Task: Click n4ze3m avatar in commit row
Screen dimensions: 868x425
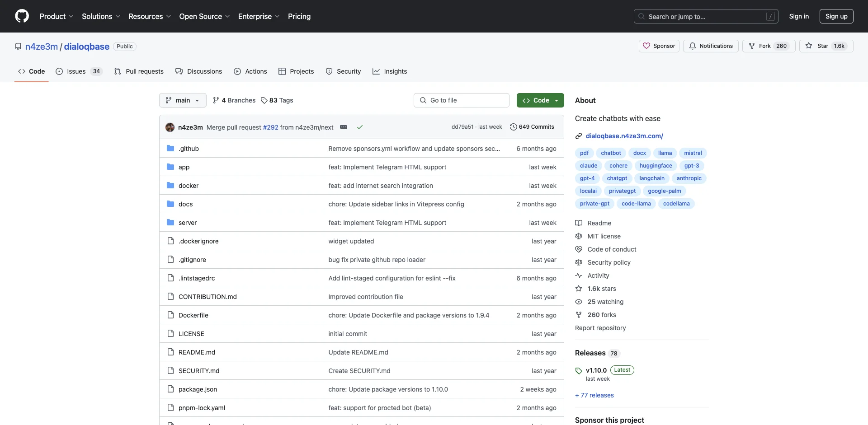Action: (170, 127)
